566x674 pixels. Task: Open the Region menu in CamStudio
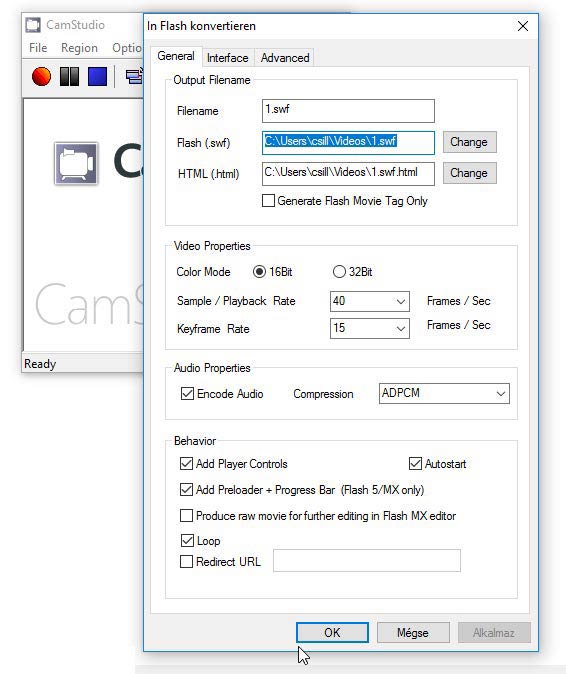pyautogui.click(x=79, y=48)
